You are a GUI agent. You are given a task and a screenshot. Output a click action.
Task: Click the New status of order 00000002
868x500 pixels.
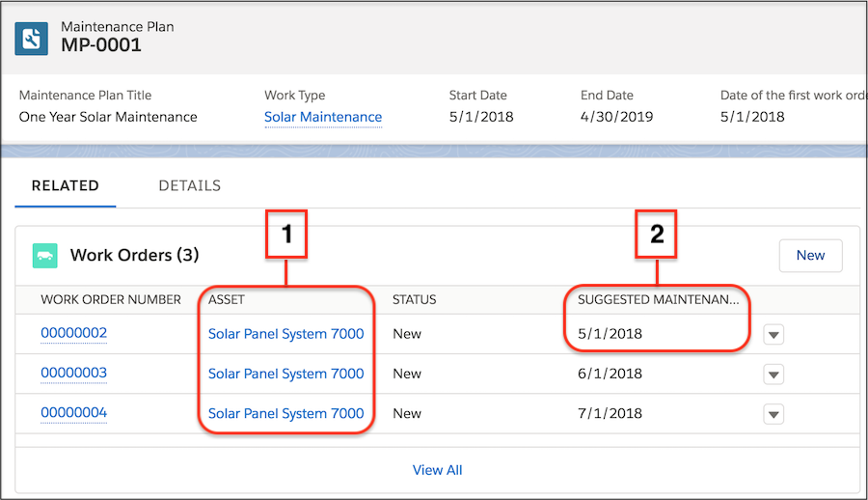[407, 334]
